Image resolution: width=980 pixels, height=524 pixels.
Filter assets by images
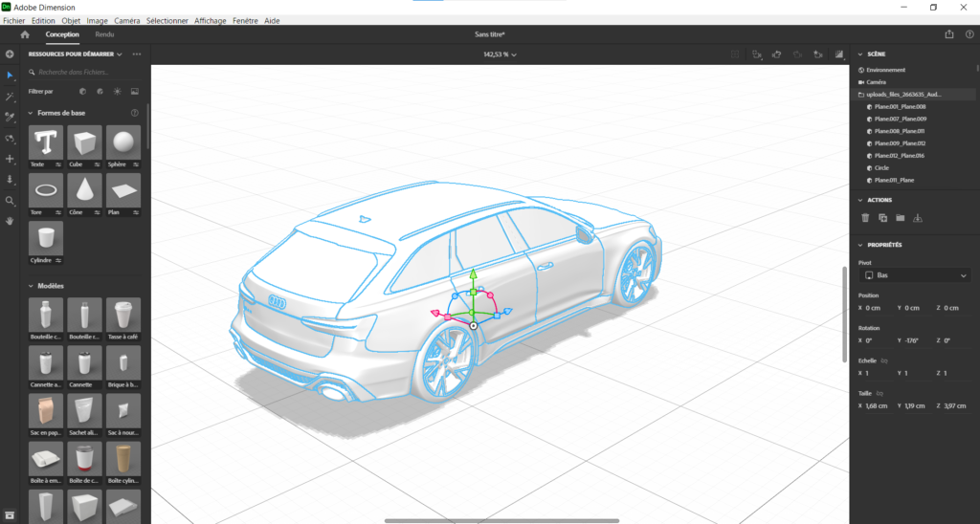tap(134, 92)
